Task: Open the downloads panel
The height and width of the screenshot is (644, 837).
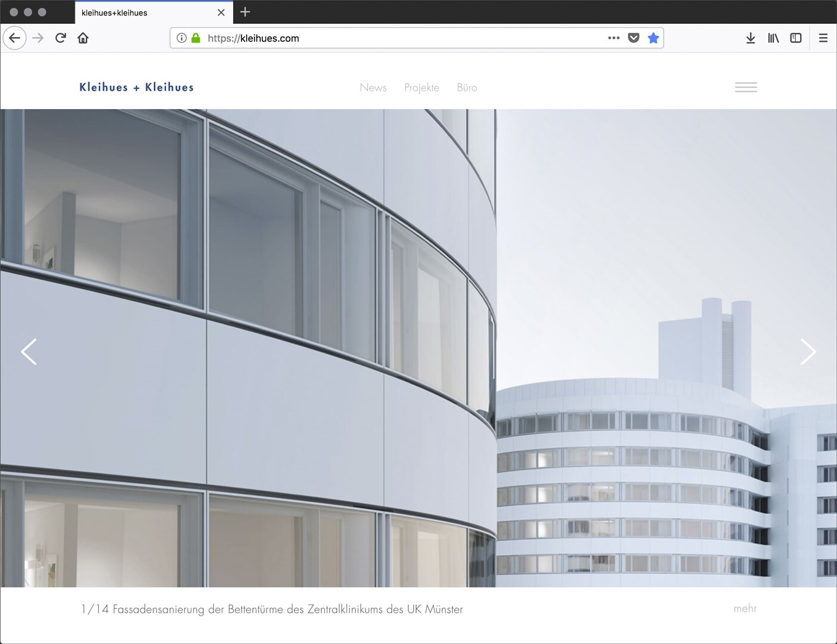Action: pos(751,38)
